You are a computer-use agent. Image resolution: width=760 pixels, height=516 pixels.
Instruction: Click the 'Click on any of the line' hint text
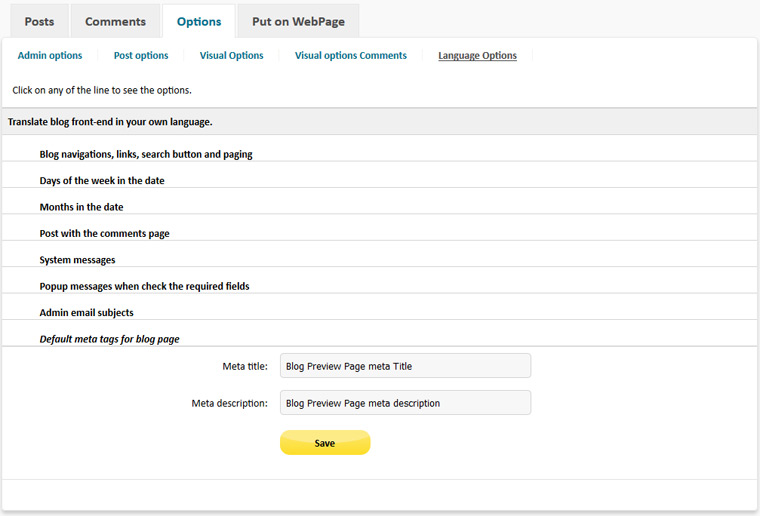[x=102, y=90]
